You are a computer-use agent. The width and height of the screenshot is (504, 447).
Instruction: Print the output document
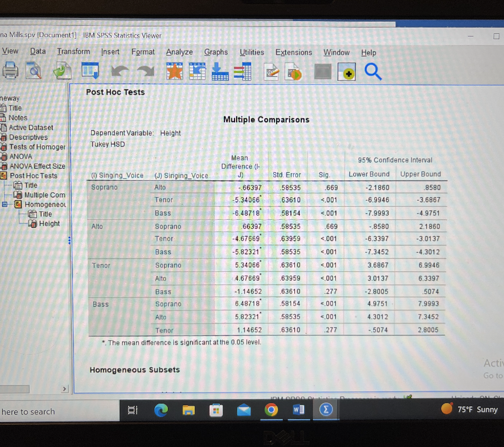[x=10, y=71]
